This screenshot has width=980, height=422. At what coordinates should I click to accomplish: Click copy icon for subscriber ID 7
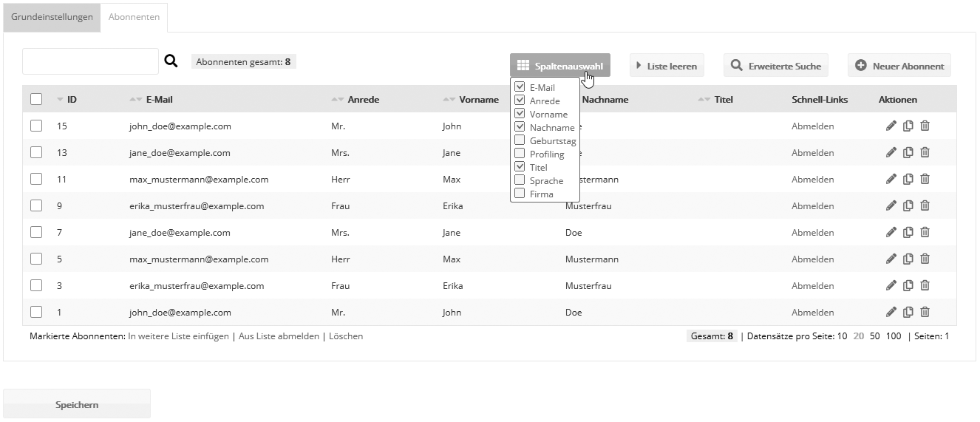(x=908, y=232)
